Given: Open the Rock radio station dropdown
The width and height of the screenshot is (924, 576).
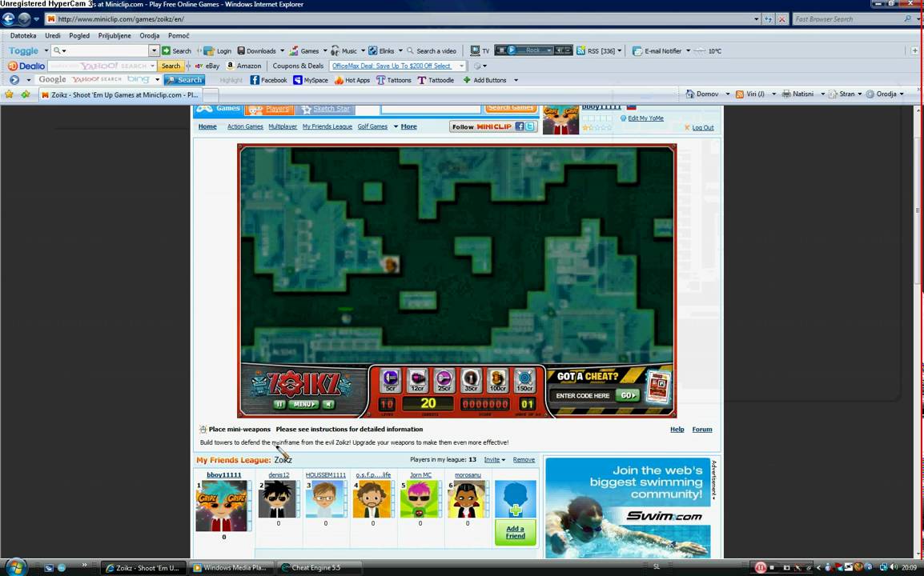Looking at the screenshot, I should [x=549, y=50].
